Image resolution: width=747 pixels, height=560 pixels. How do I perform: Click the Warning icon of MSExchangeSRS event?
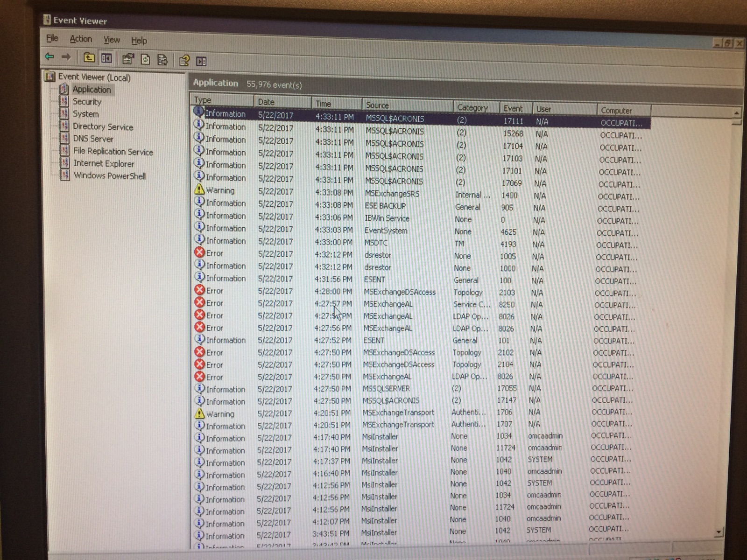pyautogui.click(x=199, y=189)
